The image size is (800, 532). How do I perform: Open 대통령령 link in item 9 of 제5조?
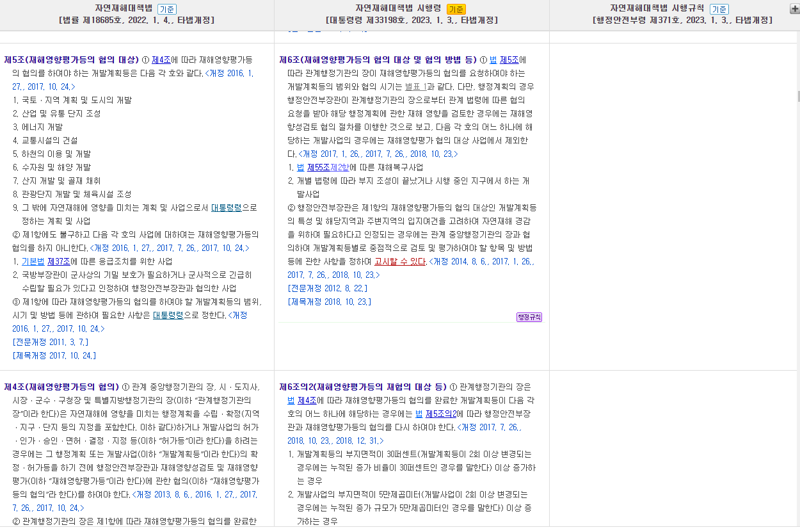tap(227, 207)
